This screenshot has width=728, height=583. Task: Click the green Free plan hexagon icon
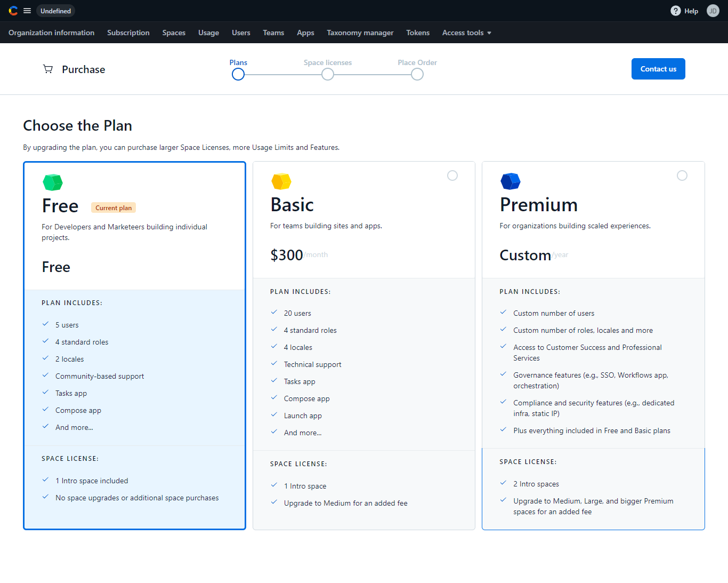point(53,182)
